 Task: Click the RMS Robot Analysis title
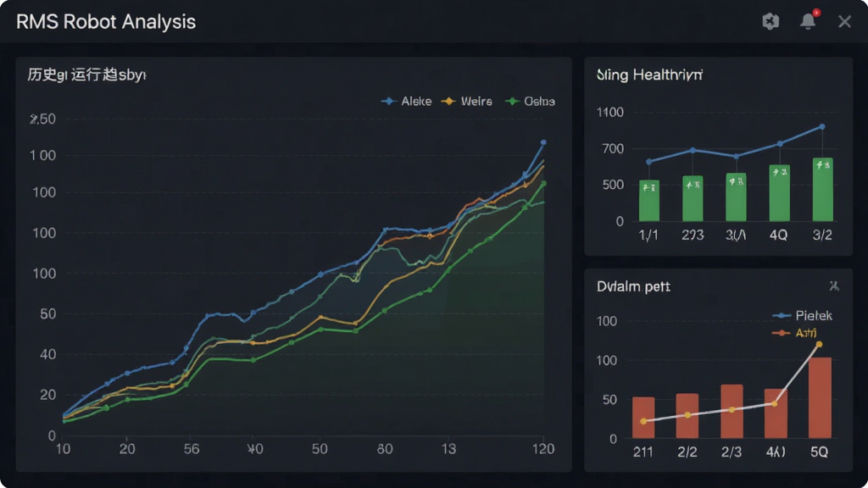106,21
